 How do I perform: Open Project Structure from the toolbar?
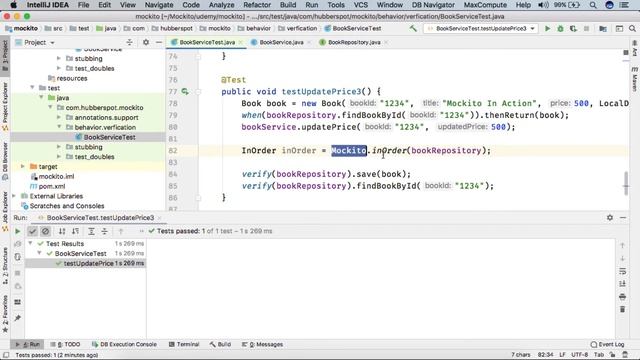pyautogui.click(x=603, y=29)
